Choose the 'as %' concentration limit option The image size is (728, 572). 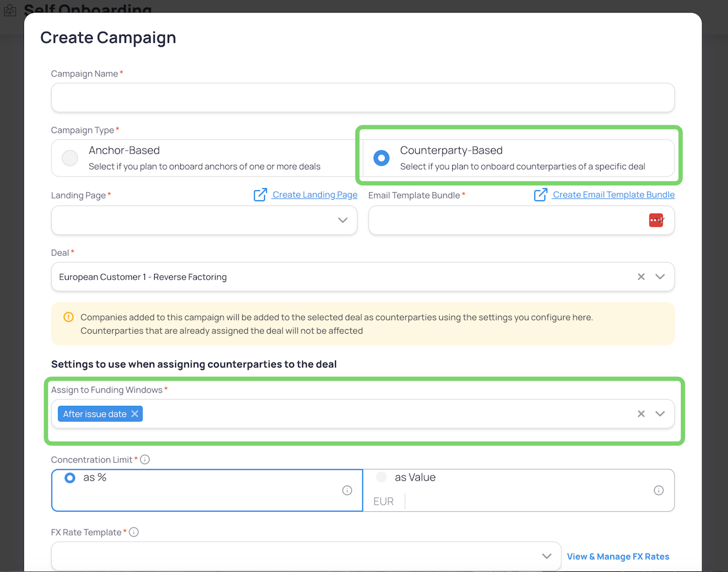click(x=70, y=478)
